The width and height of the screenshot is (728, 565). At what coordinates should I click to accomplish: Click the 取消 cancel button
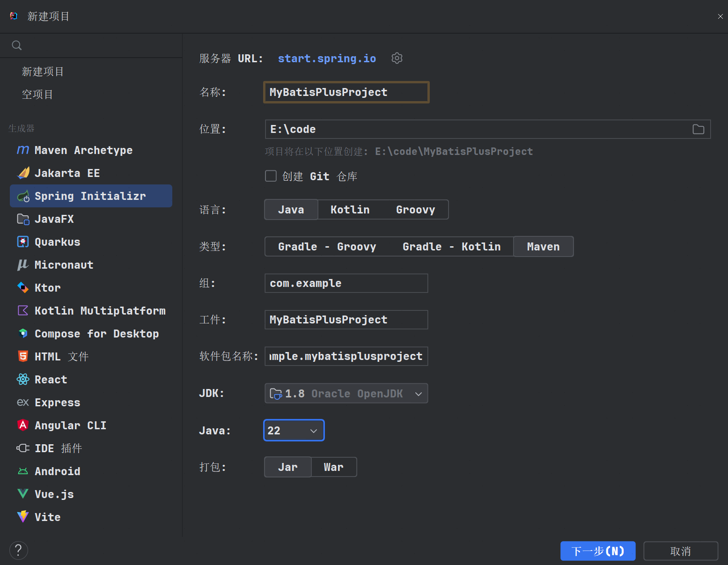[x=681, y=551]
